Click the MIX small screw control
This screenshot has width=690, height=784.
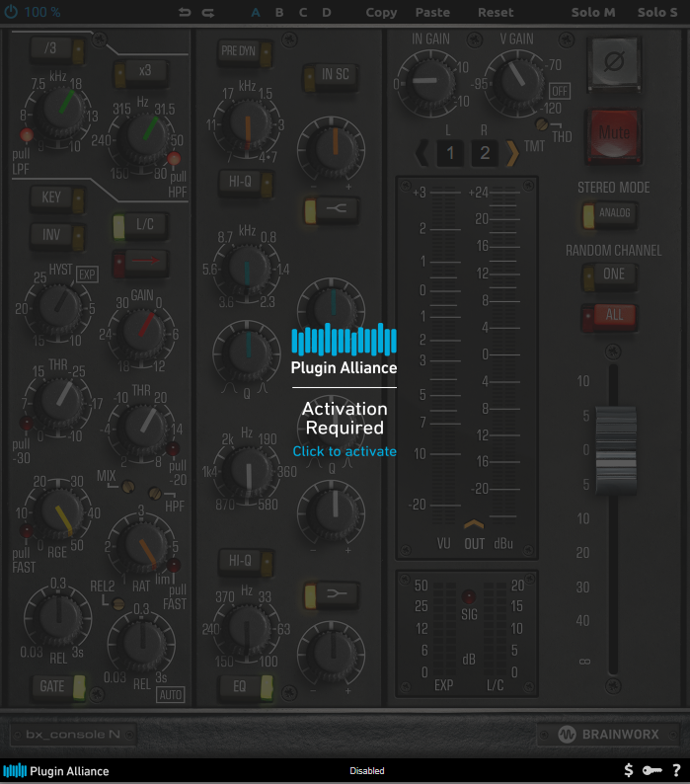coord(128,486)
